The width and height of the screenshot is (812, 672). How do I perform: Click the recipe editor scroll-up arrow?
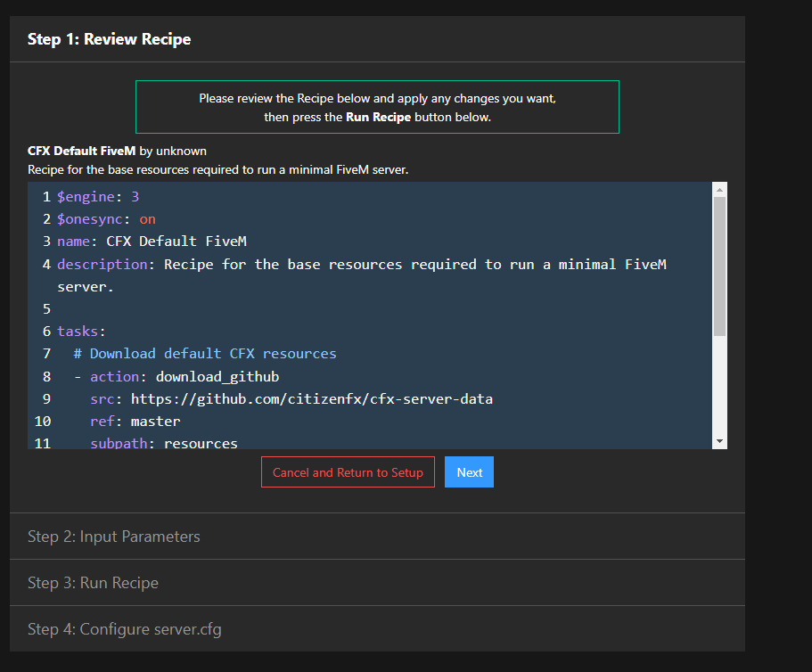click(719, 190)
